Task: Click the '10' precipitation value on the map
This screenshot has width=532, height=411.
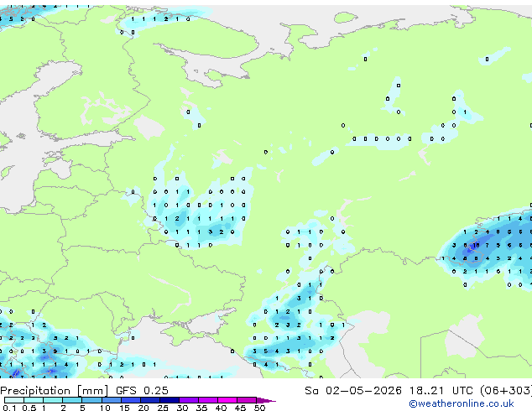Action: 476,245
